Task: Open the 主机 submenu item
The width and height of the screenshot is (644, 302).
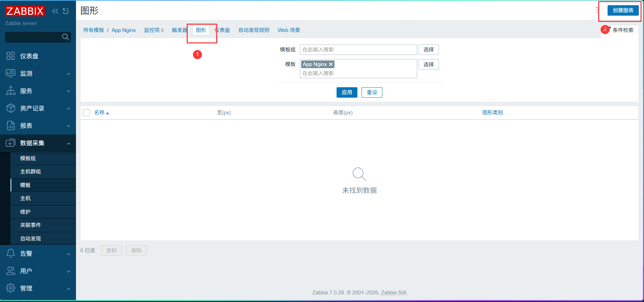Action: click(x=43, y=198)
